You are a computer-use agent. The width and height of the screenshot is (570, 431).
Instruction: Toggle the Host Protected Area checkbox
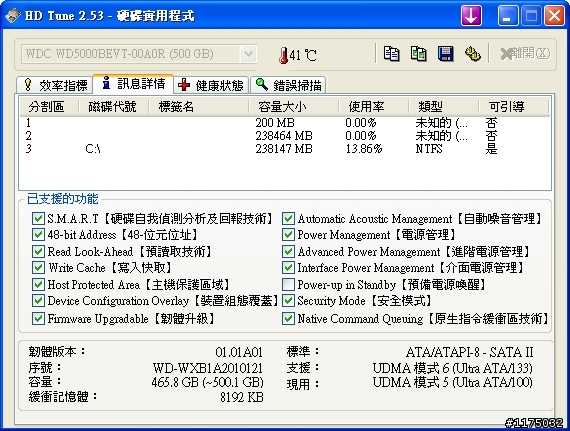point(38,285)
